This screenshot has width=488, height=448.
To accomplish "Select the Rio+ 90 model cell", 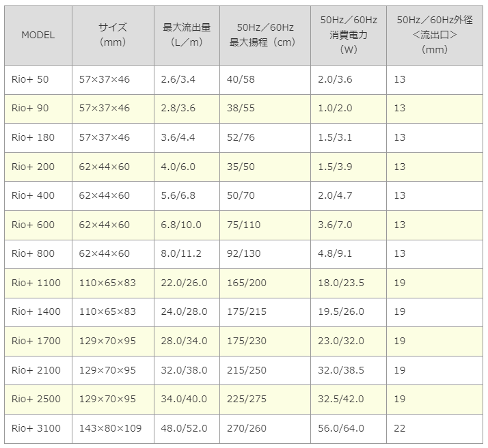I will pyautogui.click(x=30, y=109).
